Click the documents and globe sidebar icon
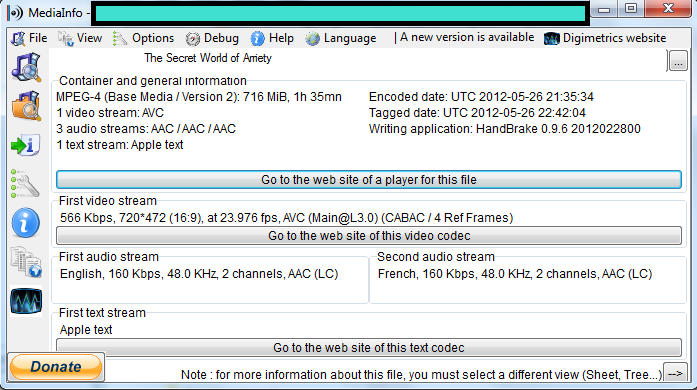 click(x=26, y=261)
